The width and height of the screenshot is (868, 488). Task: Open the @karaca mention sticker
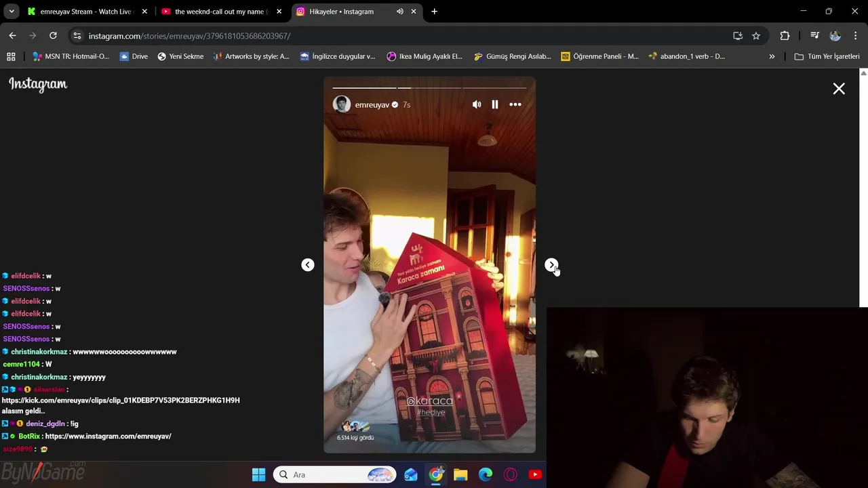tap(429, 401)
